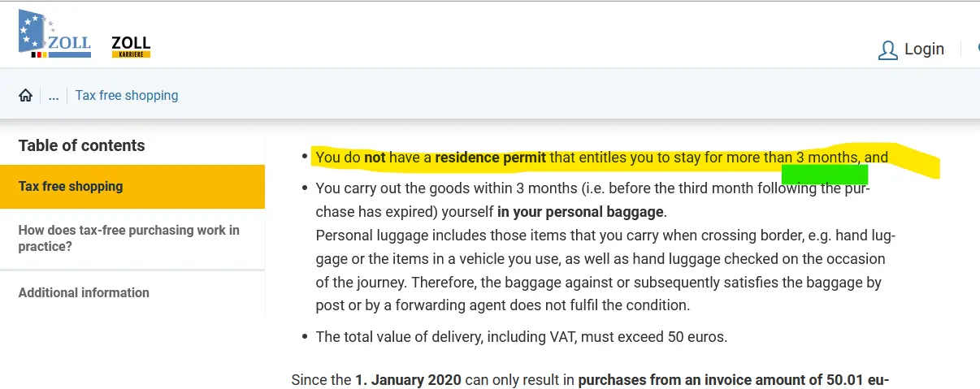Click the bold 'in your personal baggage' text
980x389 pixels.
click(x=580, y=213)
